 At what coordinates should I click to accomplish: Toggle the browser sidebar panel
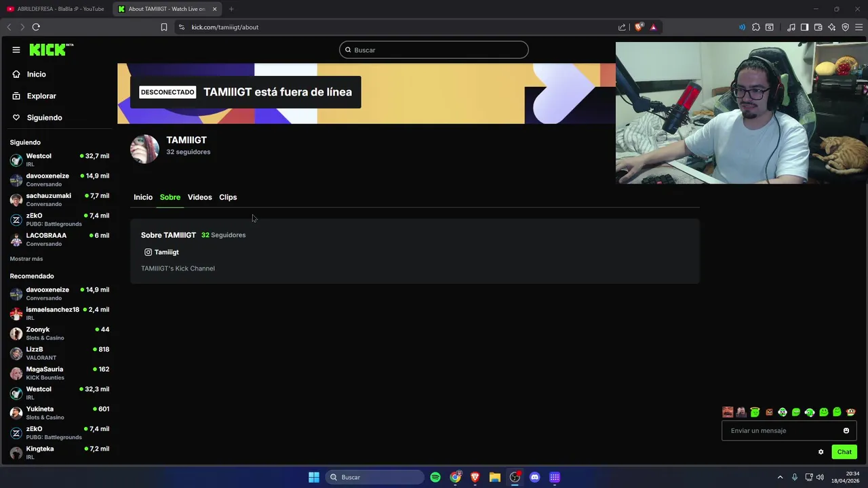tap(804, 27)
